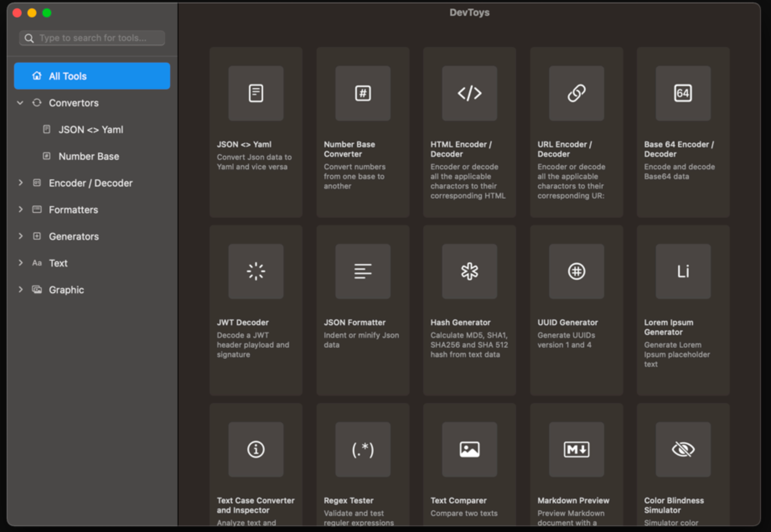The width and height of the screenshot is (771, 532).
Task: Select the Graphic category label
Action: (x=66, y=290)
